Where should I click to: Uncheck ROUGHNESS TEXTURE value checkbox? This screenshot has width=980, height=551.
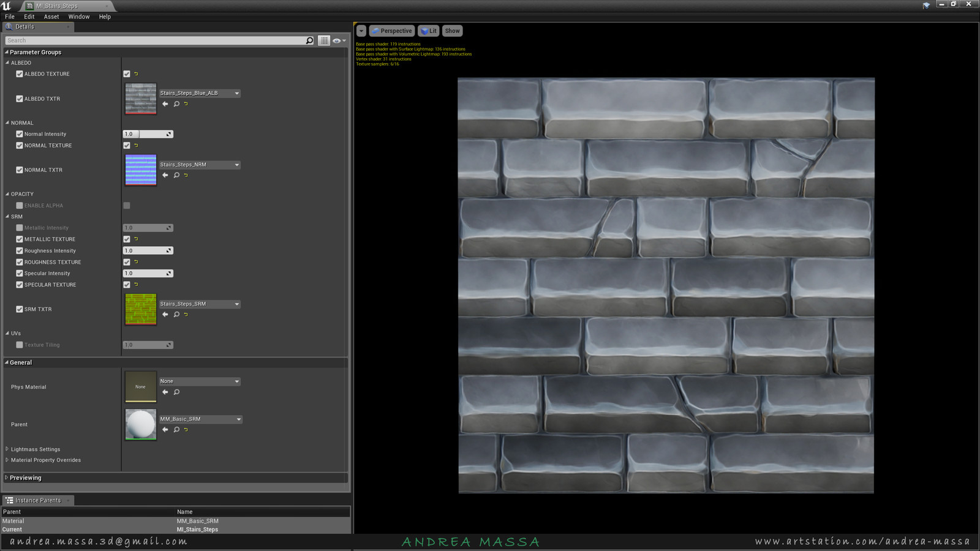point(127,262)
